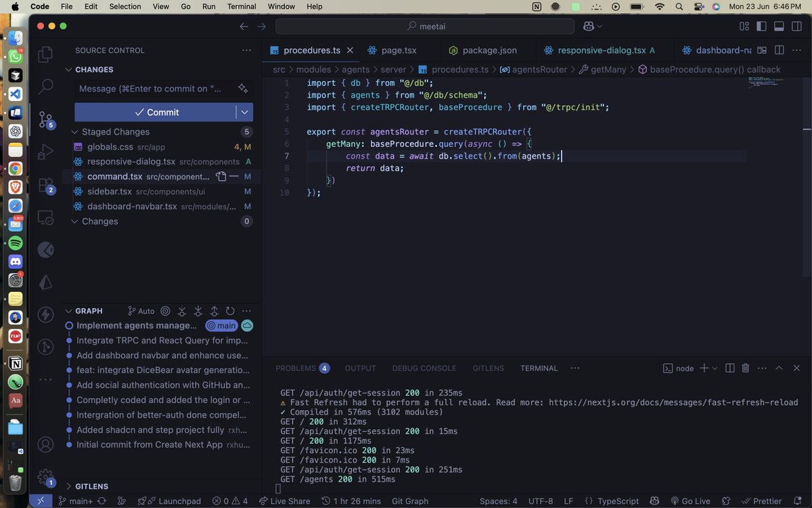This screenshot has height=508, width=812.
Task: Click the Prettier status bar item
Action: (x=762, y=501)
